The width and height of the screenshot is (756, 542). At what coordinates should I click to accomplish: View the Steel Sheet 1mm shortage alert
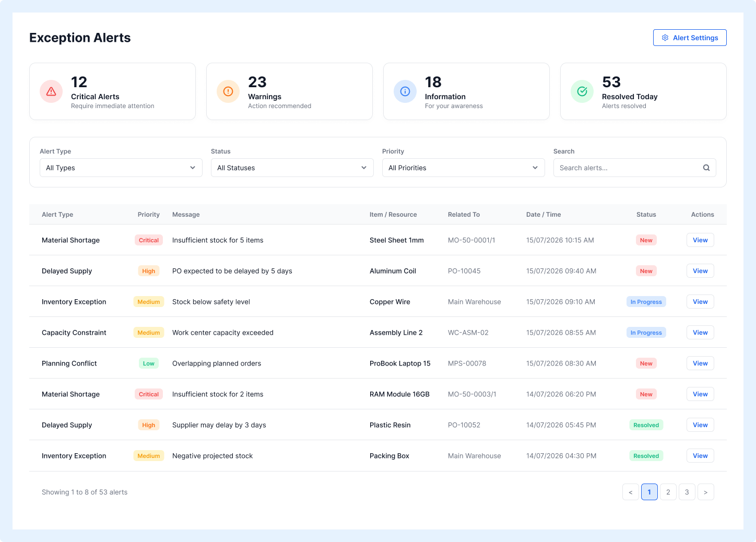pyautogui.click(x=700, y=240)
